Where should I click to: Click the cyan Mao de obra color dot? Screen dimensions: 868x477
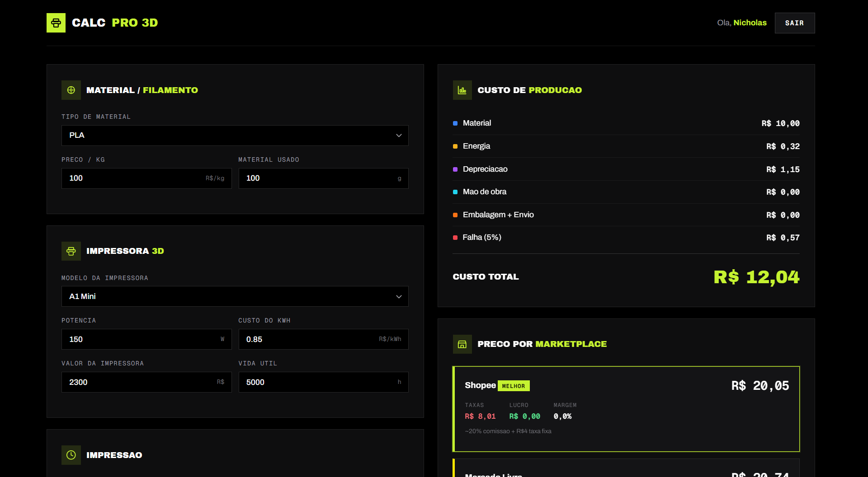tap(455, 192)
